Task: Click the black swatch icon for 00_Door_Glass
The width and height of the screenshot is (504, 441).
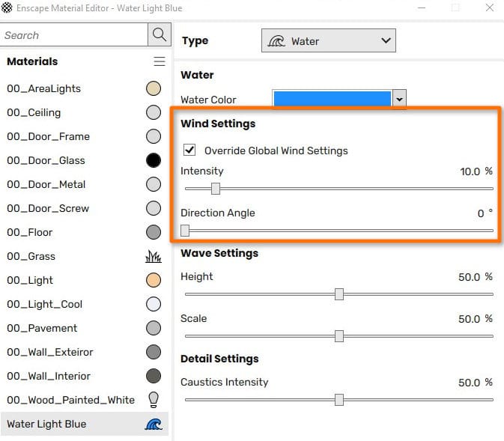Action: pyautogui.click(x=154, y=160)
